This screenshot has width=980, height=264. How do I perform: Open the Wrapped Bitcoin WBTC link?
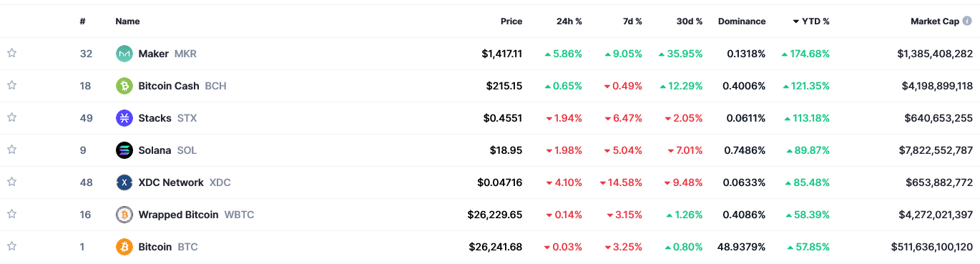point(196,215)
